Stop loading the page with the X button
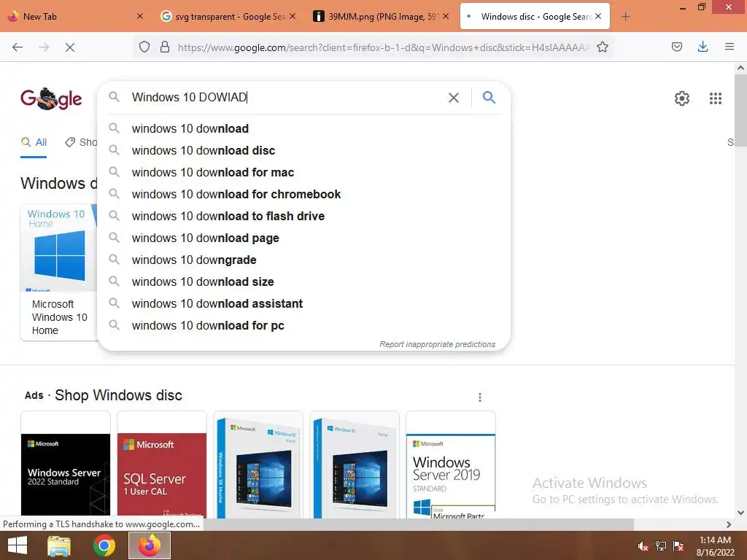 70,47
